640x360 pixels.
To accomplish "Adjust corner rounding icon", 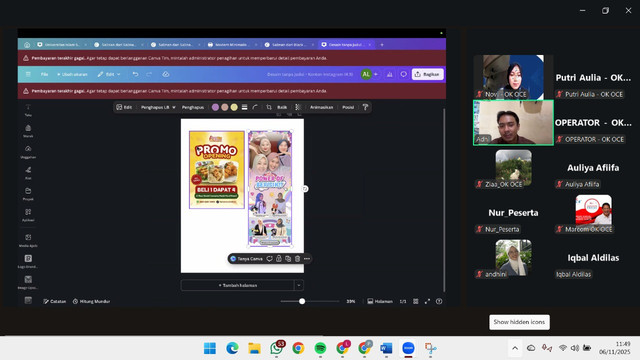I will pos(255,107).
